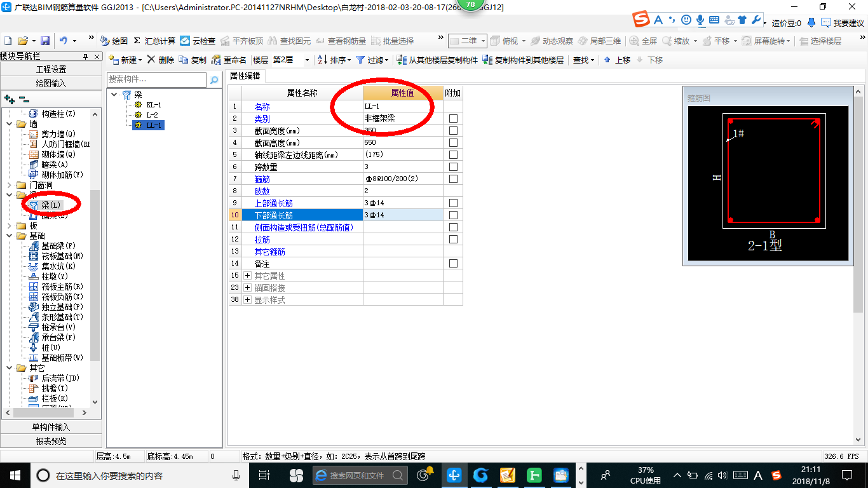
Task: Open 梁(L) in the navigation tree
Action: (x=51, y=205)
